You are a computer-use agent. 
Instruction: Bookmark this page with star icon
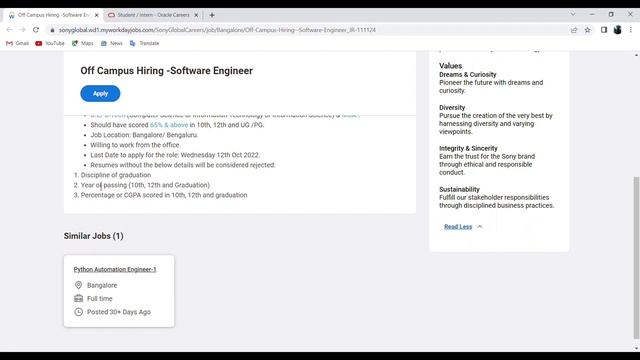pos(587,30)
